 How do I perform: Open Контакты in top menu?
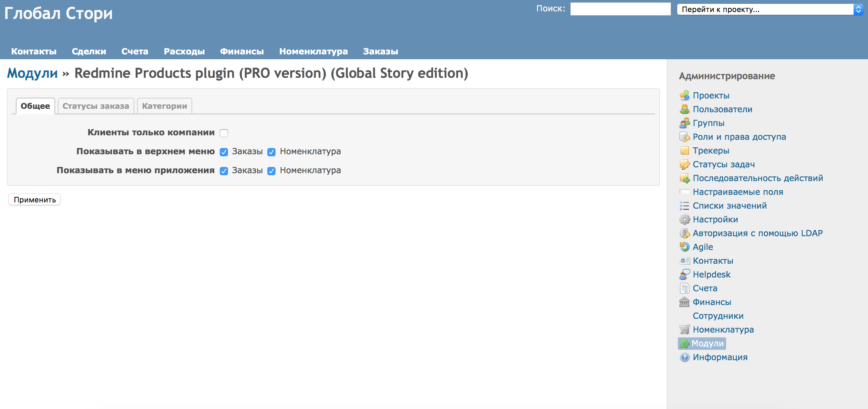coord(34,51)
